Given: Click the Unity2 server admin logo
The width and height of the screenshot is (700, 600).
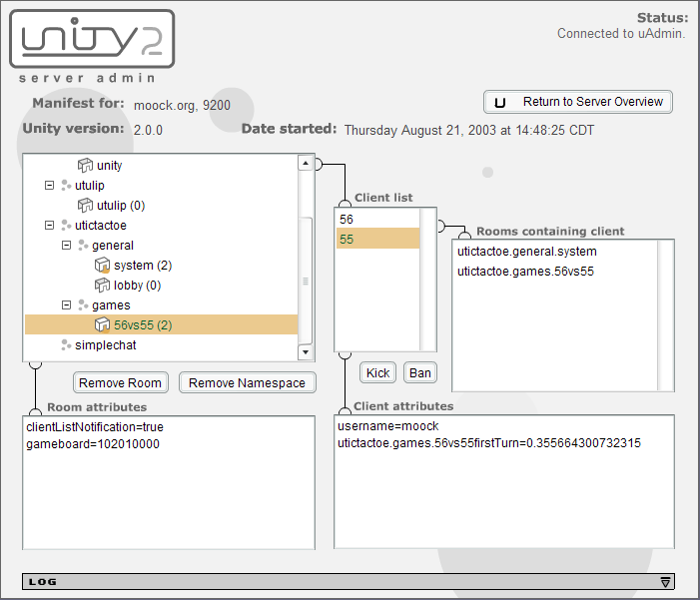Looking at the screenshot, I should [92, 47].
